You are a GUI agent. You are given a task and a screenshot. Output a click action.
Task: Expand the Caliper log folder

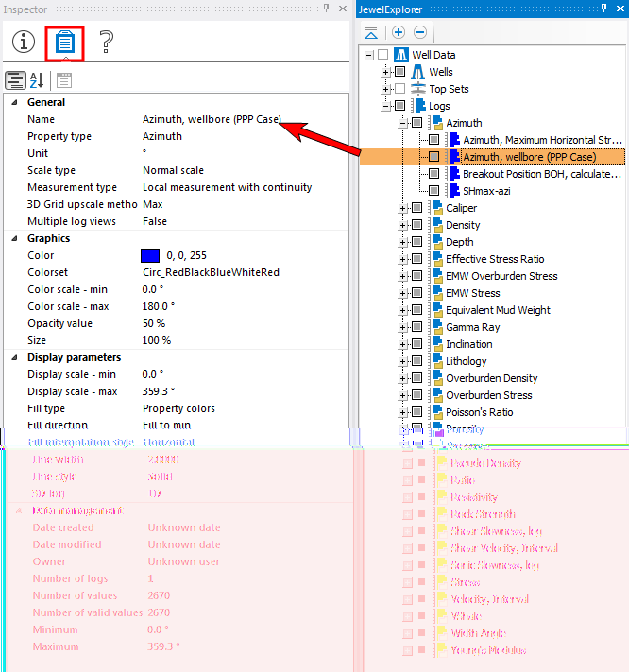pos(403,208)
